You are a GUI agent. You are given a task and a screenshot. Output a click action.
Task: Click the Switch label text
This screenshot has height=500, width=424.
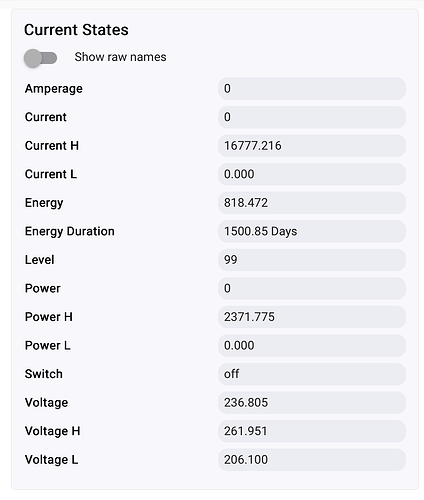44,374
